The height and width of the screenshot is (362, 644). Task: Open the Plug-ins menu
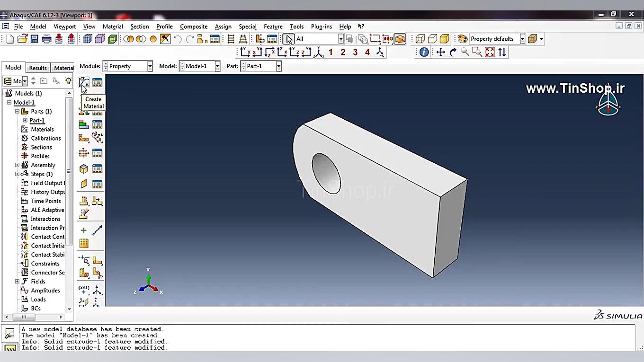pos(322,26)
